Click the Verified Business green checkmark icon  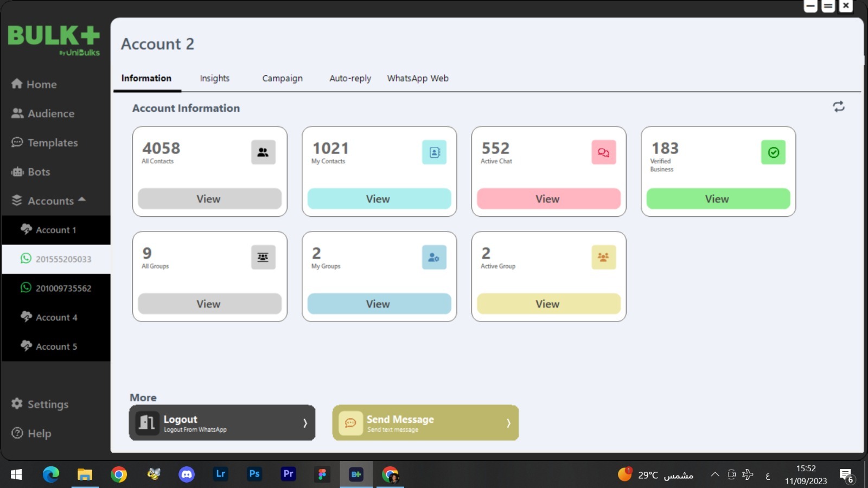pos(773,152)
